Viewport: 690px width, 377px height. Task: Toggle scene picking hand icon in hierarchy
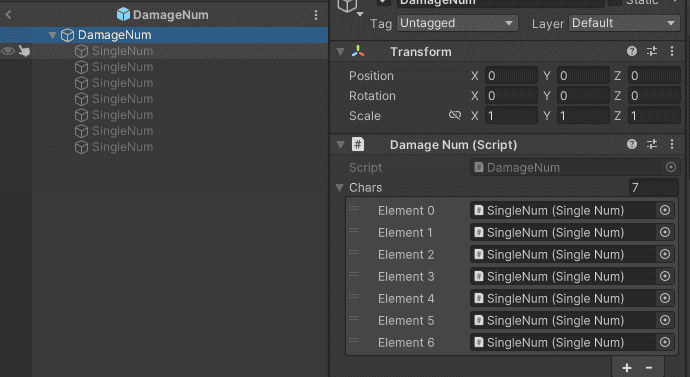[x=24, y=51]
